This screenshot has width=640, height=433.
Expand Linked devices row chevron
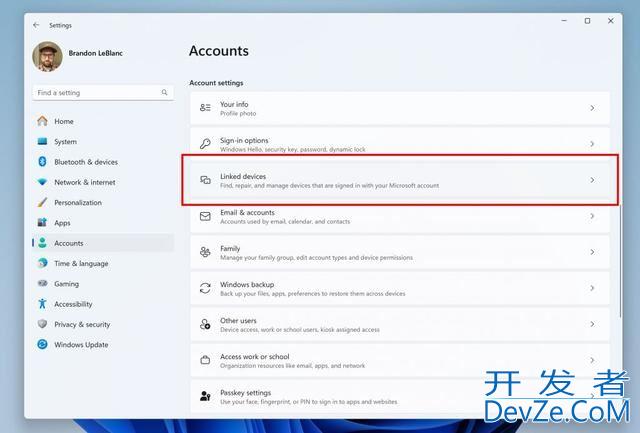(592, 180)
